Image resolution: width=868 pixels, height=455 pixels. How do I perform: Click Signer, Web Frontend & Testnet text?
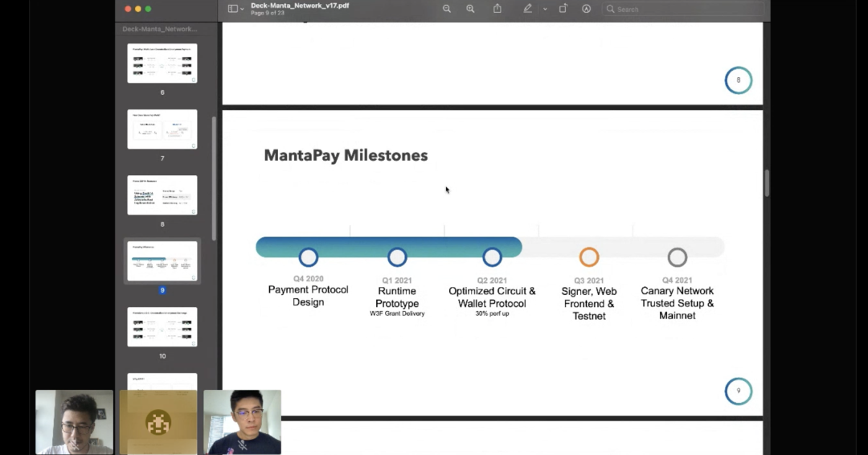(589, 303)
